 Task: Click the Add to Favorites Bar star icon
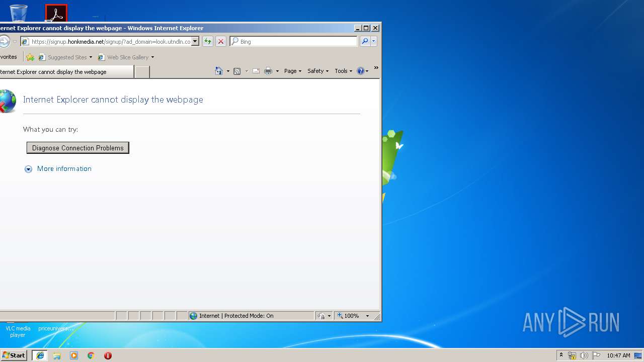coord(30,57)
